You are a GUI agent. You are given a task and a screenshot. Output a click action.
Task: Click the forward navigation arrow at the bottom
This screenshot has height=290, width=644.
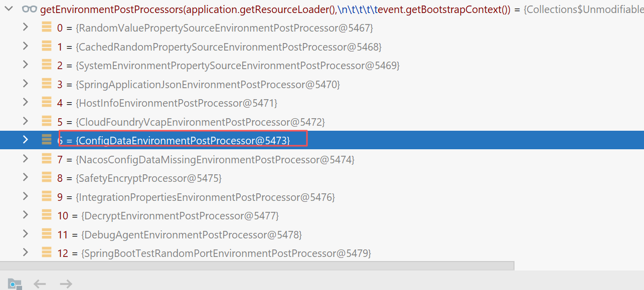[x=66, y=284]
